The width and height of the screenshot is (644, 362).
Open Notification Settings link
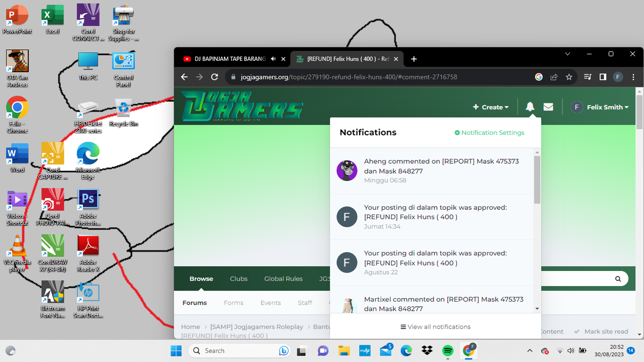coord(489,133)
